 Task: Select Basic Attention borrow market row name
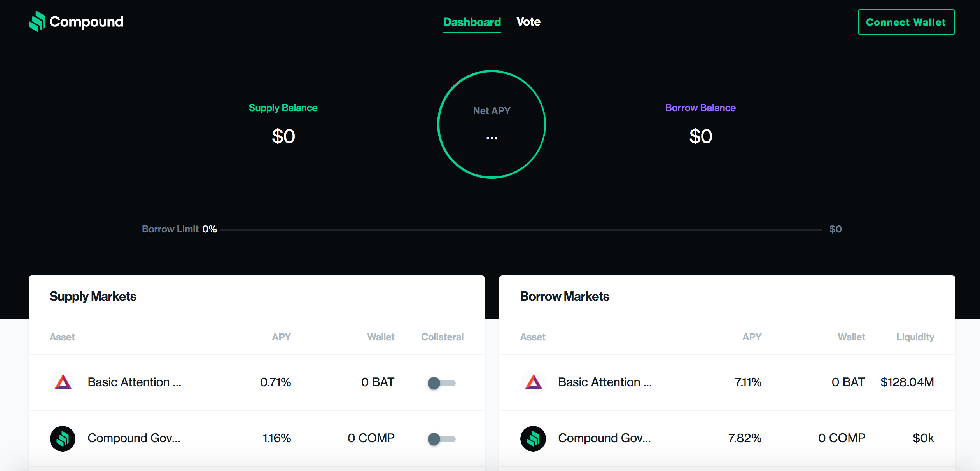coord(605,382)
